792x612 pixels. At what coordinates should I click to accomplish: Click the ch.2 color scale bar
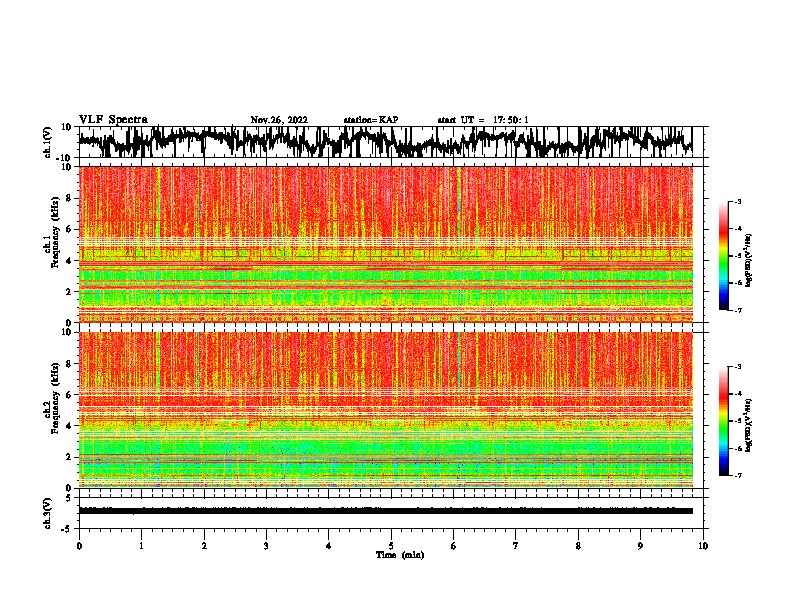click(723, 421)
